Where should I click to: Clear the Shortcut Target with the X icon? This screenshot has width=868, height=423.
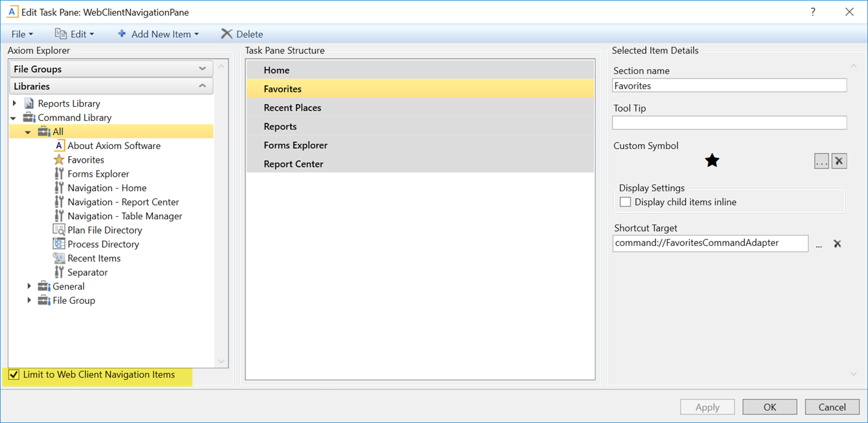(837, 244)
